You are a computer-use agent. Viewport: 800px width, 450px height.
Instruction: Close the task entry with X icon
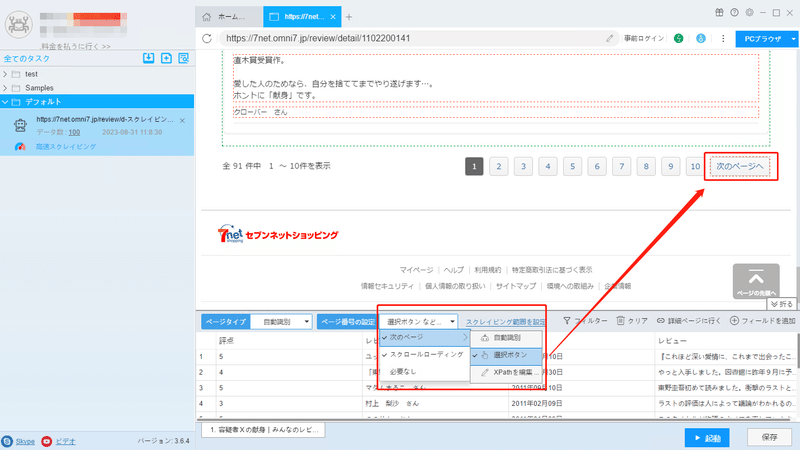tap(183, 120)
